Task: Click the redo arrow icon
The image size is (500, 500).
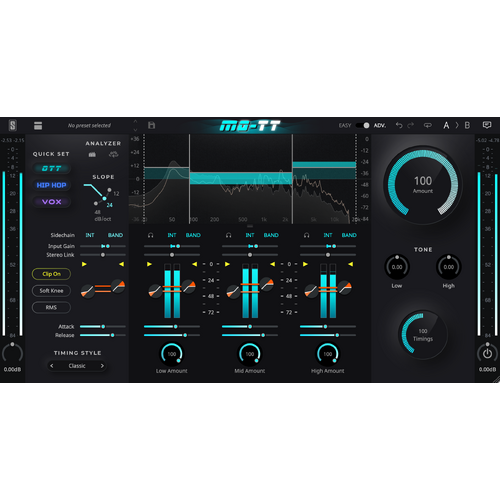Action: click(x=411, y=125)
